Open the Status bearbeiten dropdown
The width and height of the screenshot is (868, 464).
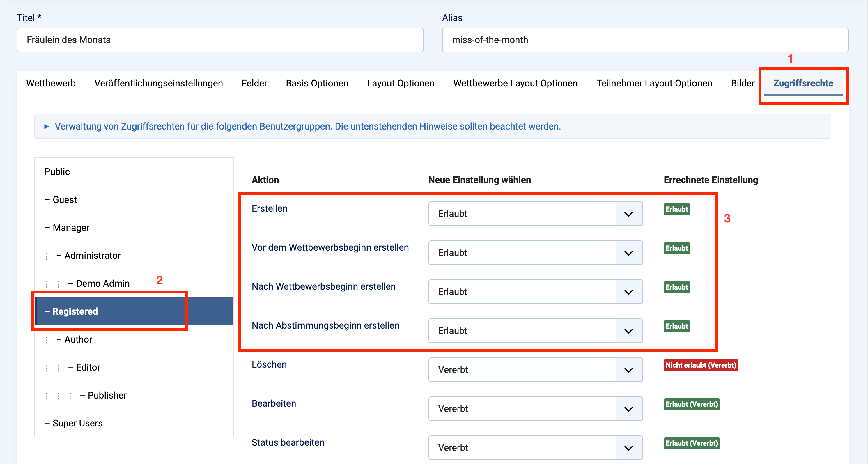click(x=535, y=447)
